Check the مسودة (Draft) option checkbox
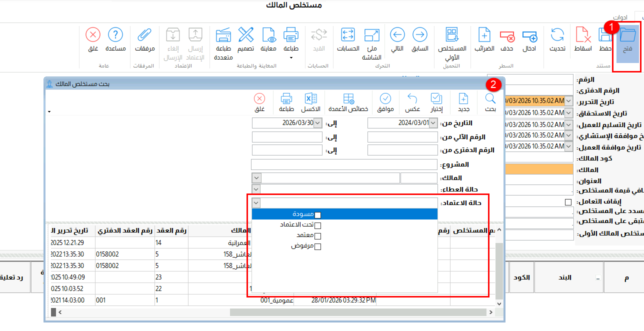This screenshot has width=644, height=331. (317, 215)
